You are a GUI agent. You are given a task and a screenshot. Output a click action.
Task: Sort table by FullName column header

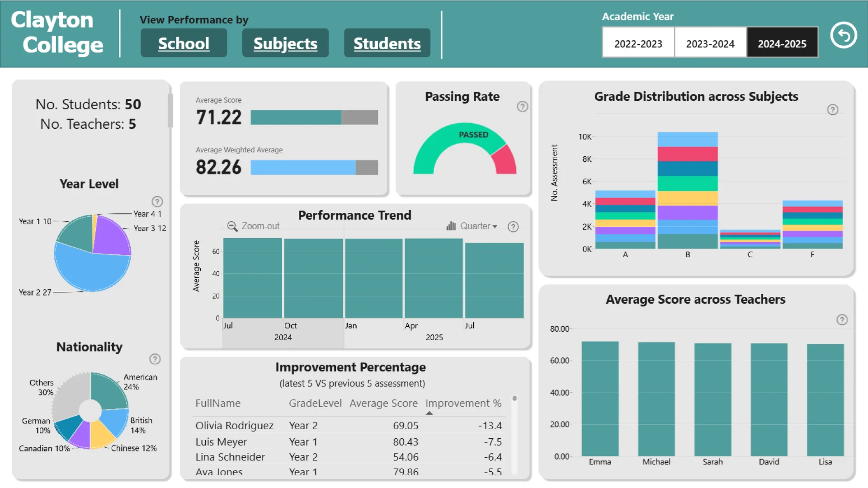tap(217, 403)
